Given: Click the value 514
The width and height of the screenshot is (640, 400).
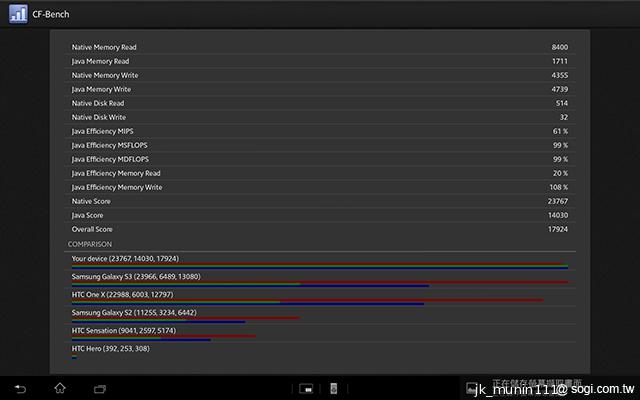Looking at the screenshot, I should (x=562, y=103).
